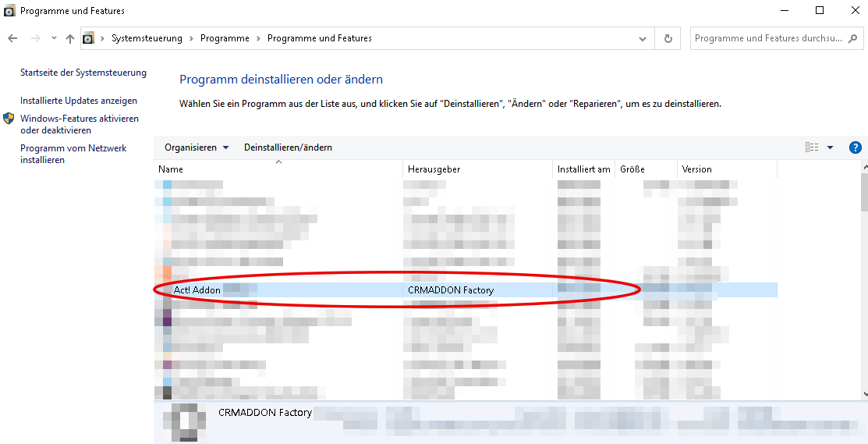868x444 pixels.
Task: Click the list scrollbar down arrow
Action: pyautogui.click(x=865, y=394)
